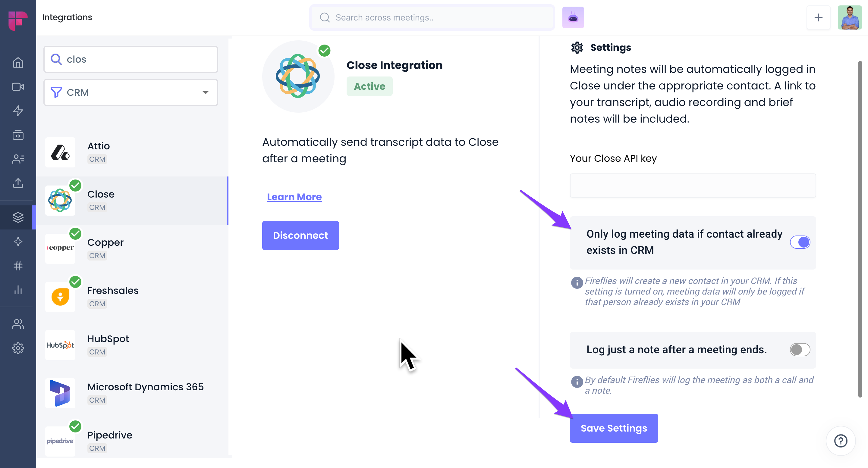Click the settings panel vertical scrollbar
The width and height of the screenshot is (868, 468).
[860, 229]
